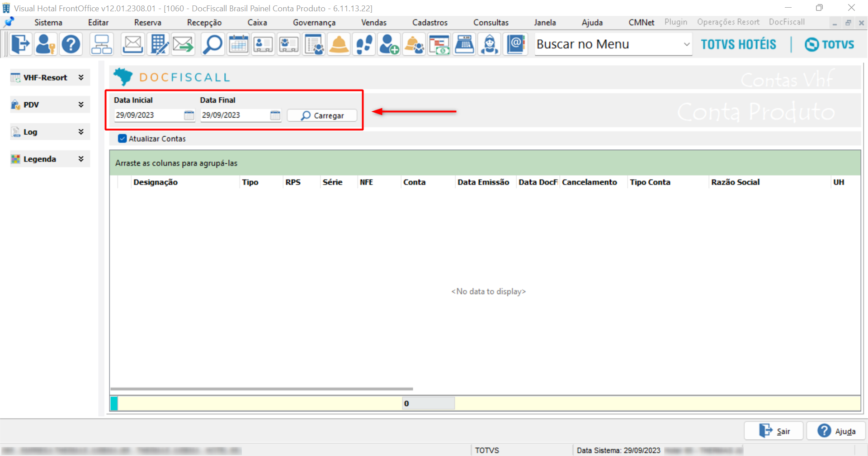Expand the VHF-Resort sidebar section
Screen dimensions: 868x456
81,77
